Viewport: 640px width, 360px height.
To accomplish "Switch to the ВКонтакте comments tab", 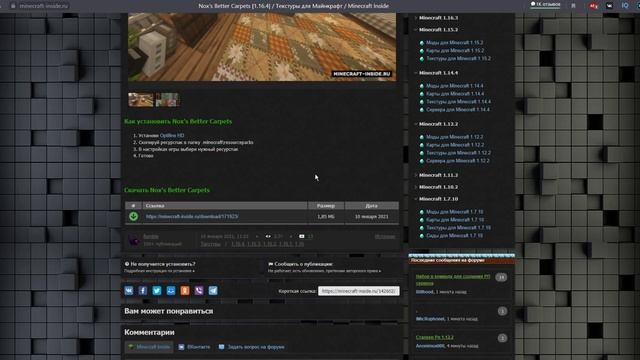I will point(194,347).
